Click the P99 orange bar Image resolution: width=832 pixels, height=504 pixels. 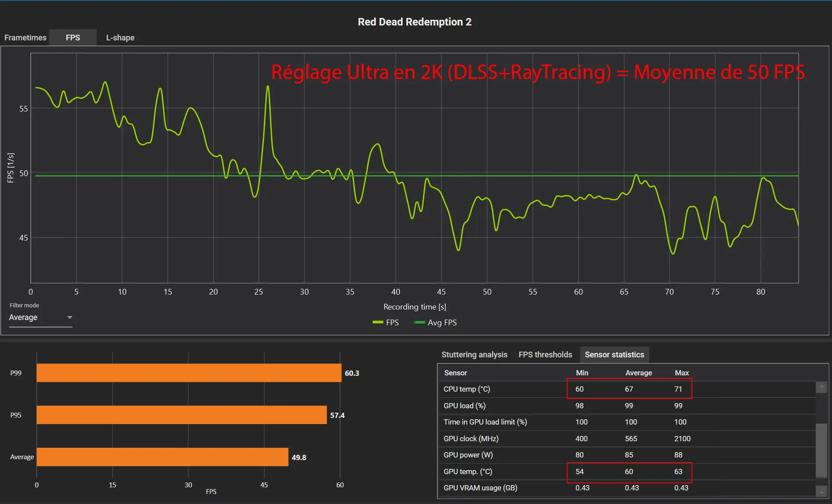coord(189,373)
